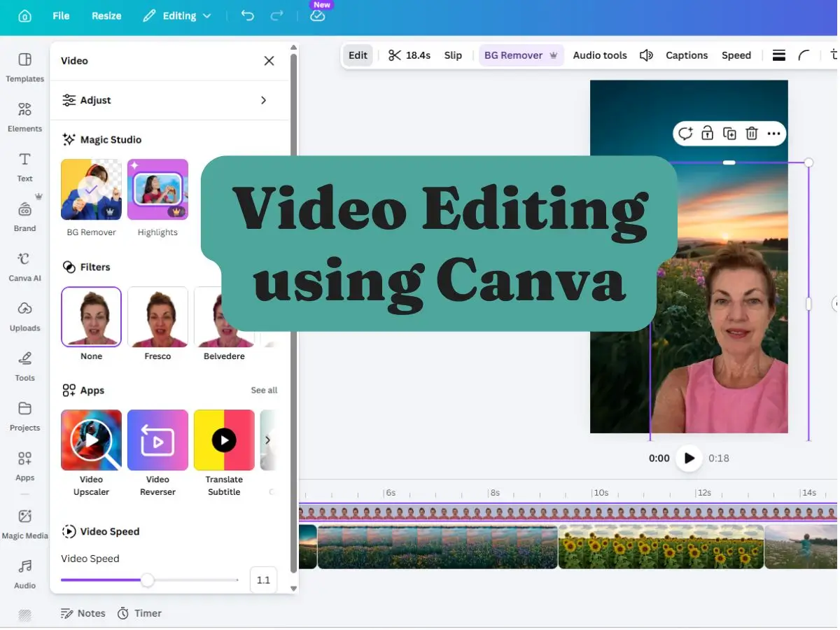This screenshot has height=630, width=840.
Task: Open Speed in the toolbar
Action: (736, 55)
